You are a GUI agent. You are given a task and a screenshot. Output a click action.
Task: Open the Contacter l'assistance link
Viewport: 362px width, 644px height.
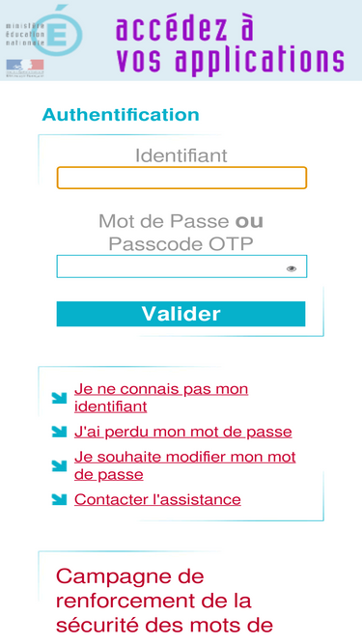[x=157, y=499]
